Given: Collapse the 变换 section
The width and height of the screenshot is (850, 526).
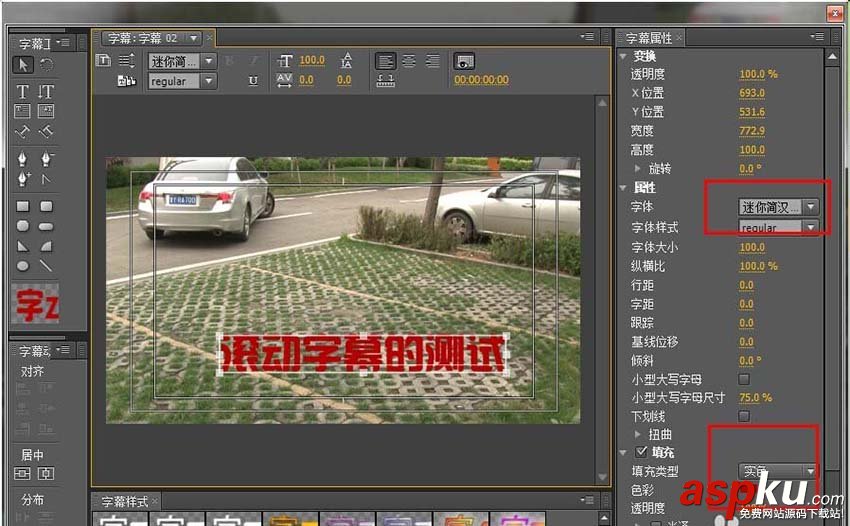Looking at the screenshot, I should 623,56.
